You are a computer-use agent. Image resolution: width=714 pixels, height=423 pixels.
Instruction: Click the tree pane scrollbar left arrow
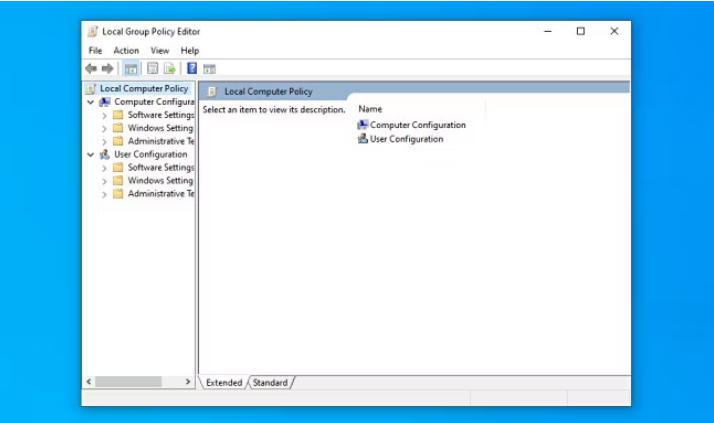pos(89,382)
